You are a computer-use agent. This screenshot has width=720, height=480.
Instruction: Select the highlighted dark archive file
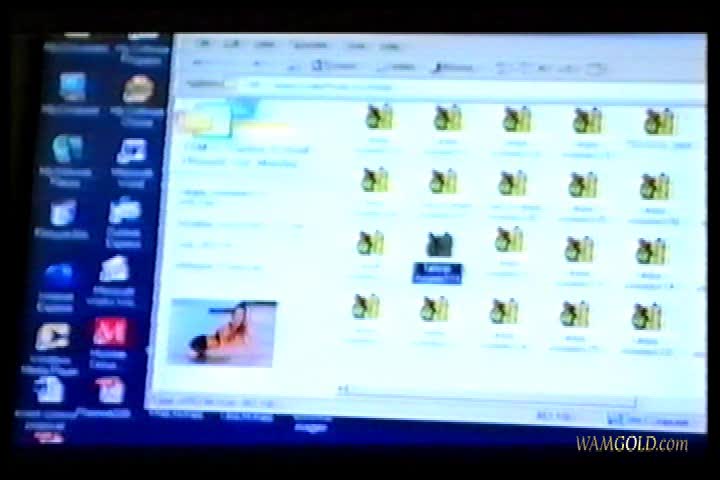tap(437, 247)
